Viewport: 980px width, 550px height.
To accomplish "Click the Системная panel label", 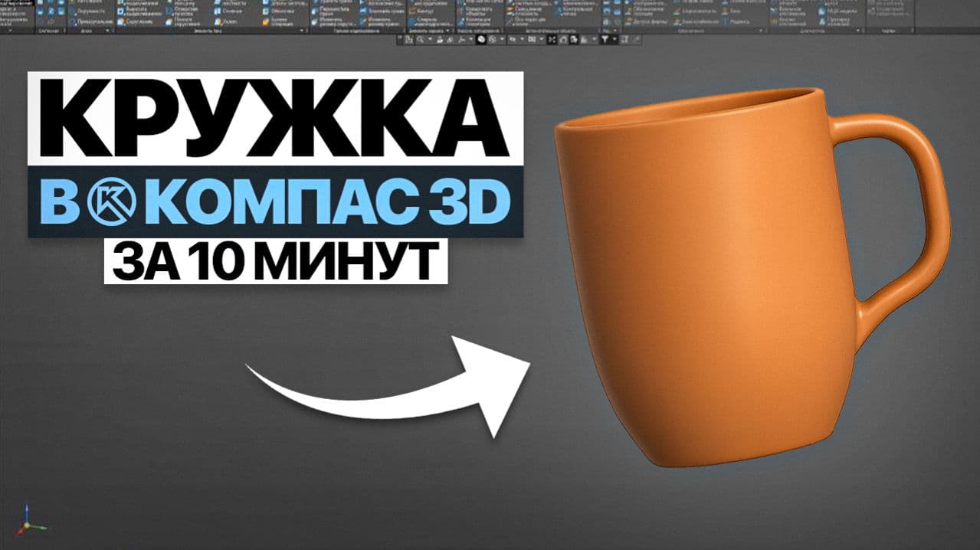I will (x=48, y=31).
